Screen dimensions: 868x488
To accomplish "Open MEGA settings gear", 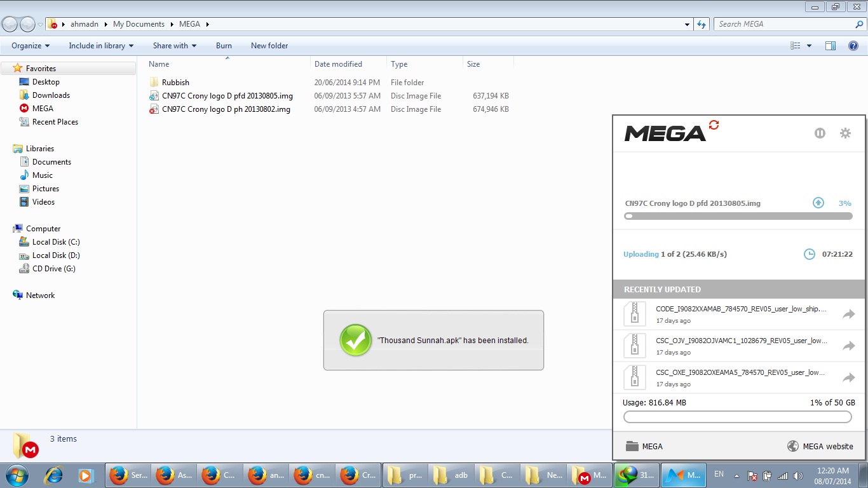I will point(845,133).
